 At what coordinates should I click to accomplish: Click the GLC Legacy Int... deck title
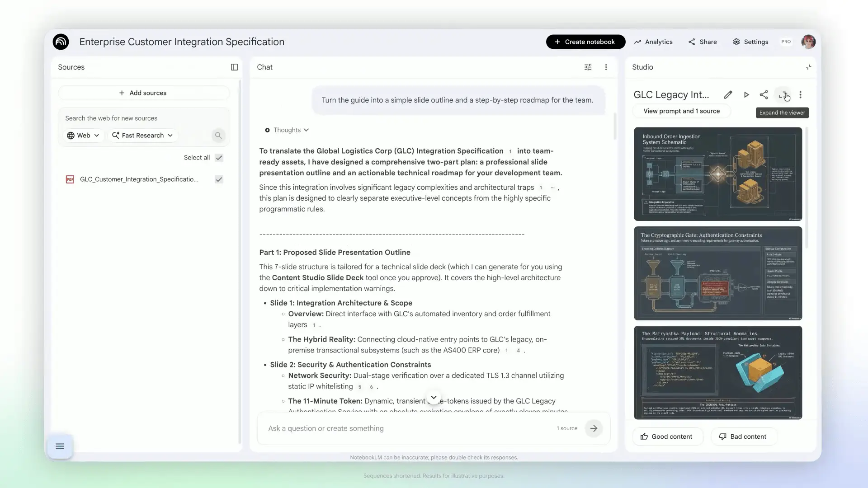[x=671, y=95]
